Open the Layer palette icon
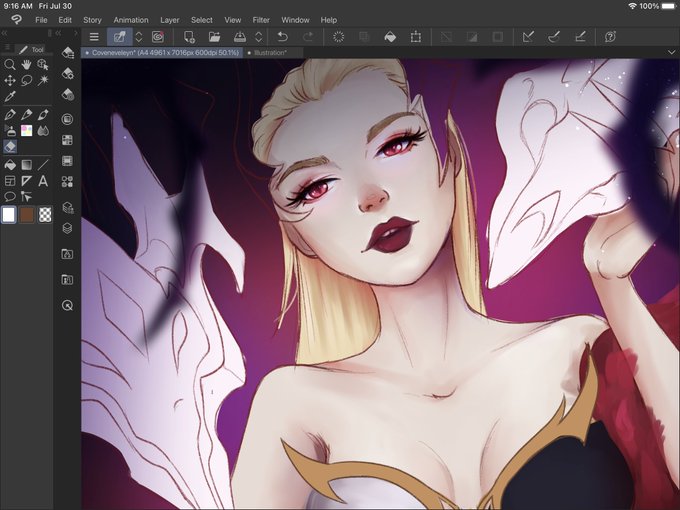This screenshot has width=680, height=510. 67,228
